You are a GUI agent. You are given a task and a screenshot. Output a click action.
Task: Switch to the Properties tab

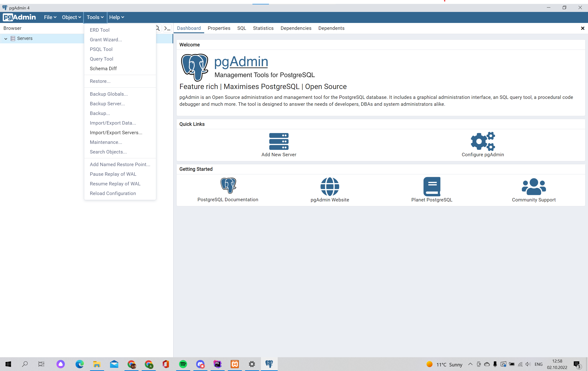pos(219,28)
